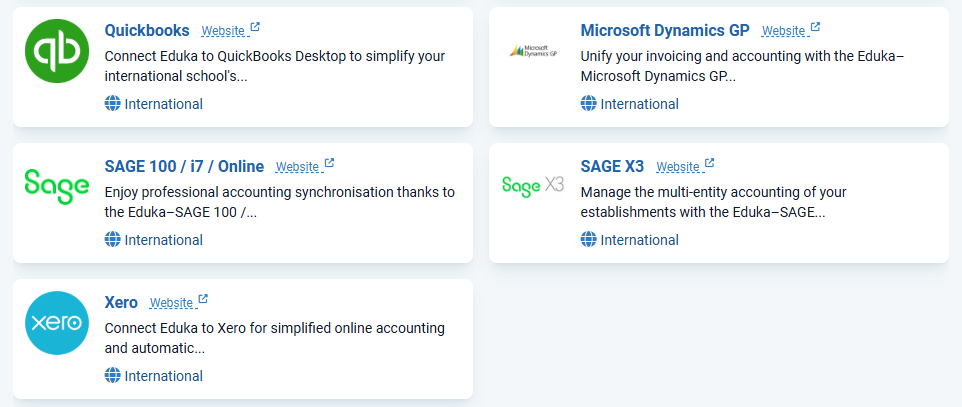This screenshot has height=407, width=962.
Task: Open the Quickbooks title link
Action: [x=147, y=30]
